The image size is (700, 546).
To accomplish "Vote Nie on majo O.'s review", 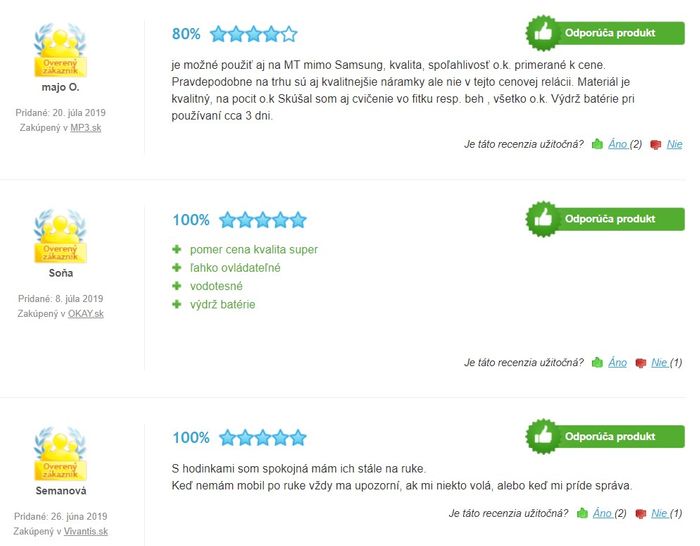I will [x=675, y=144].
